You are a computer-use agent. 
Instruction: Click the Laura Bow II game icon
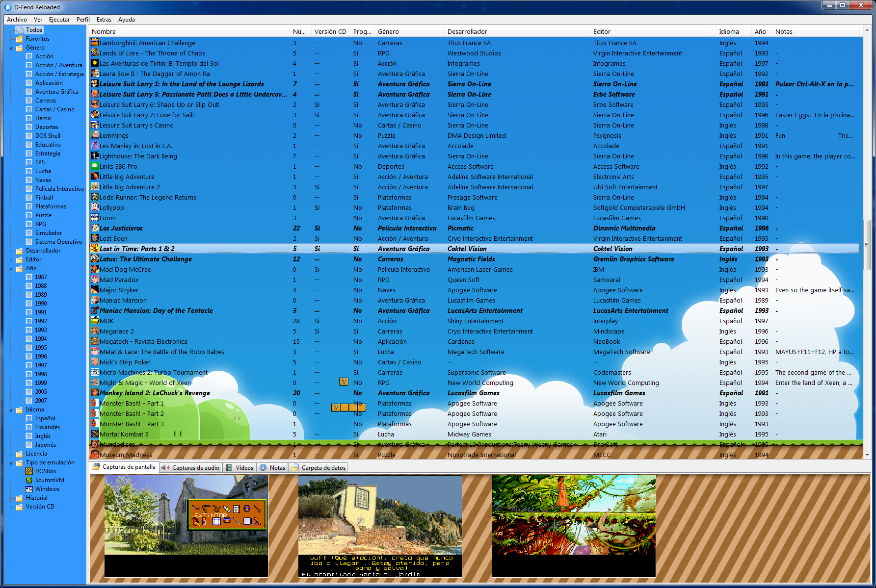pyautogui.click(x=95, y=74)
